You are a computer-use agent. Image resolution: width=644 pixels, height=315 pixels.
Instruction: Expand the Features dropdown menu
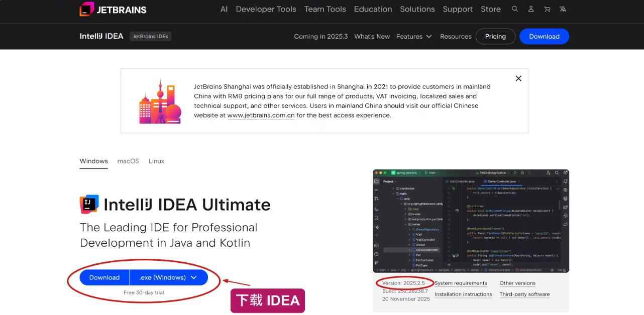coord(414,37)
